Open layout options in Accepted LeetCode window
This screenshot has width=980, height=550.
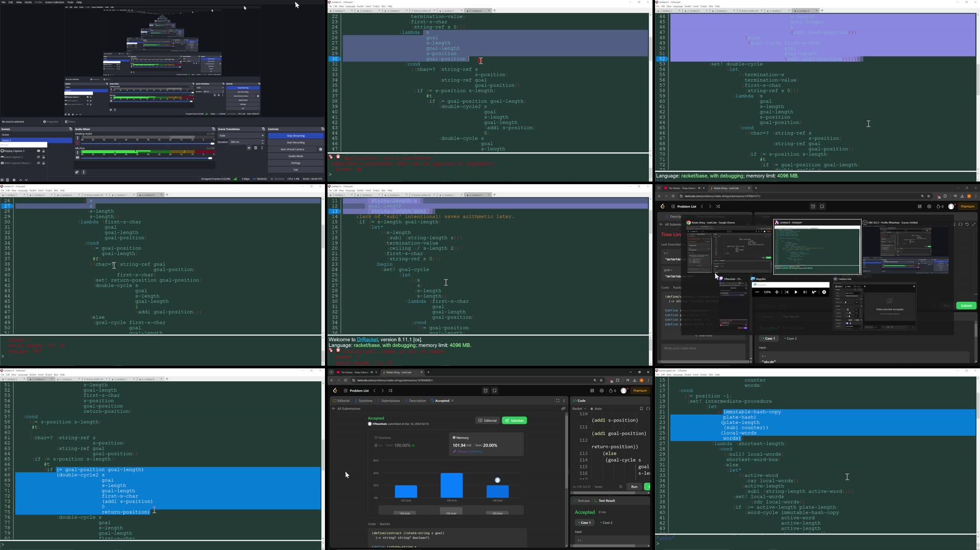(x=592, y=391)
